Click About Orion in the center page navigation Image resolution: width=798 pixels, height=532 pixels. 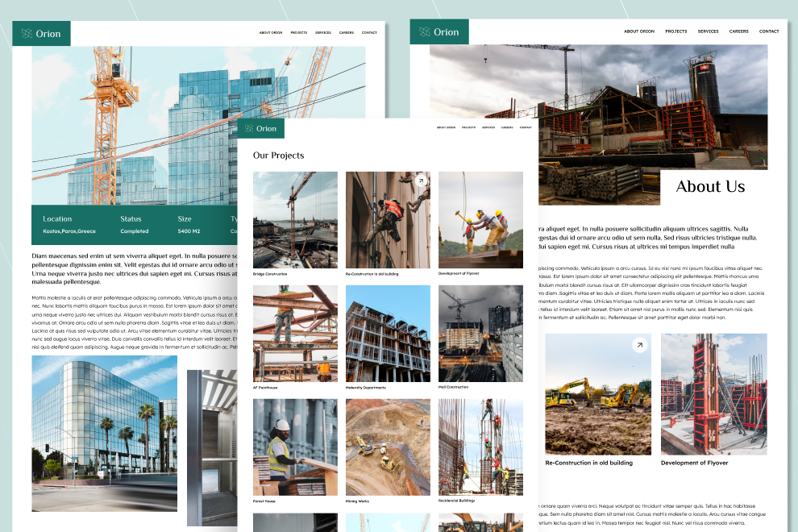[447, 127]
